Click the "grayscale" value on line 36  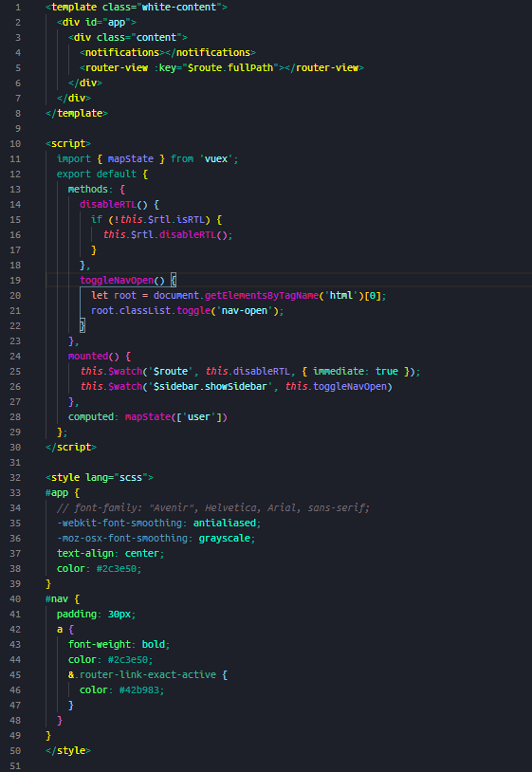pyautogui.click(x=225, y=538)
